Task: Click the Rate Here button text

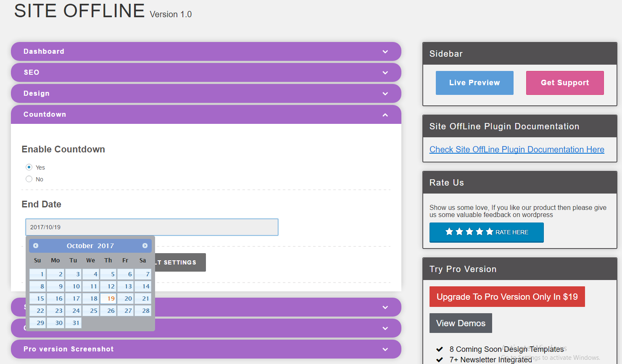Action: point(512,232)
